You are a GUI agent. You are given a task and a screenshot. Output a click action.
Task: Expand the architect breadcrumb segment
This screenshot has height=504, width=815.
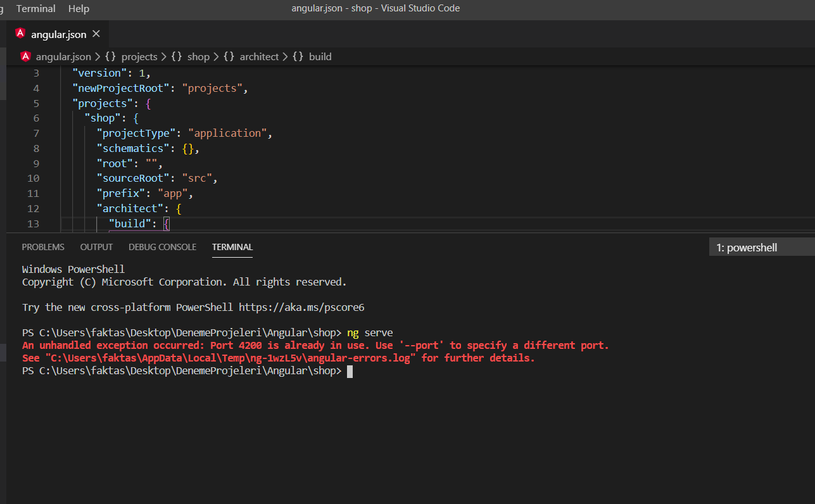(x=259, y=56)
